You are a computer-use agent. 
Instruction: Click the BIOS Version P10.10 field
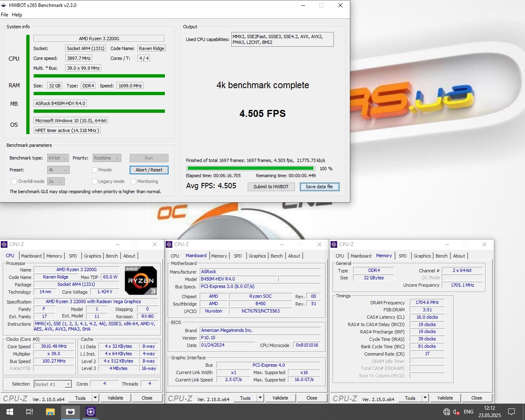260,338
